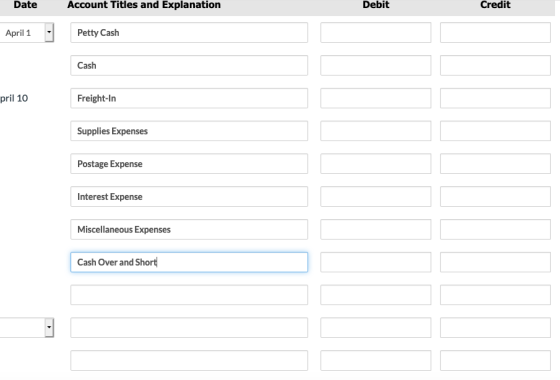Click the Debit field for Postage Expense
This screenshot has width=560, height=380.
pyautogui.click(x=376, y=164)
